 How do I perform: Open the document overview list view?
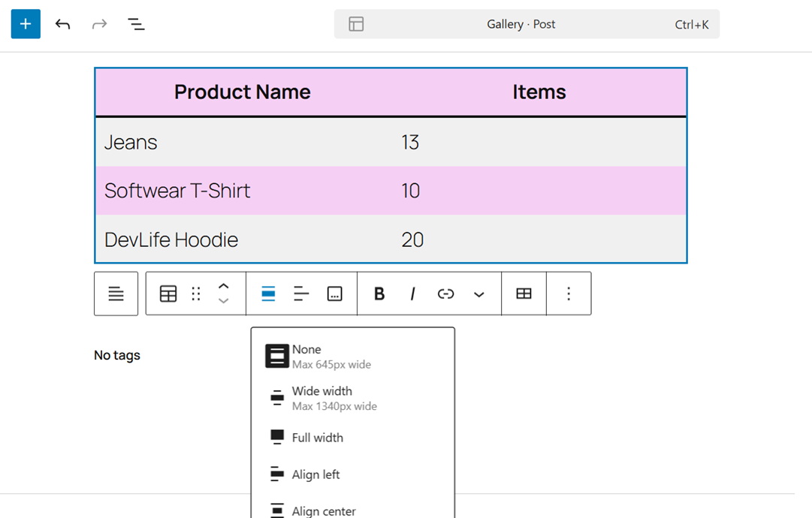click(x=136, y=24)
